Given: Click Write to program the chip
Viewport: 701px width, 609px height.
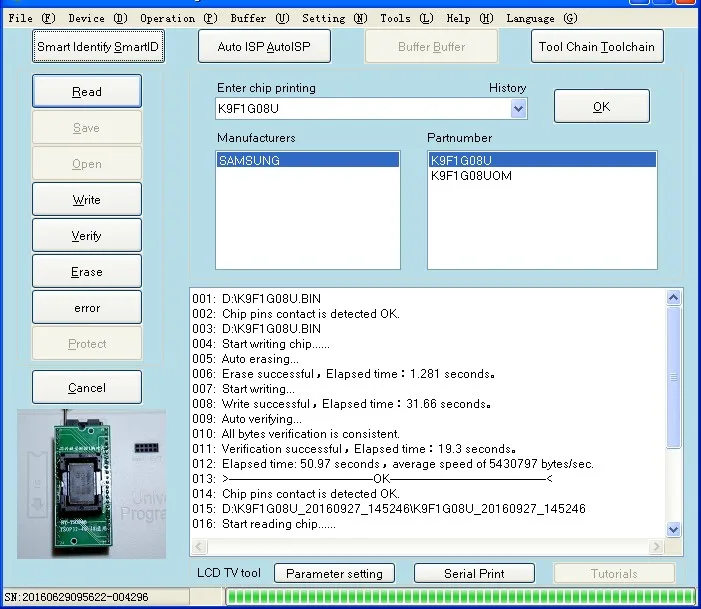Looking at the screenshot, I should [x=87, y=200].
